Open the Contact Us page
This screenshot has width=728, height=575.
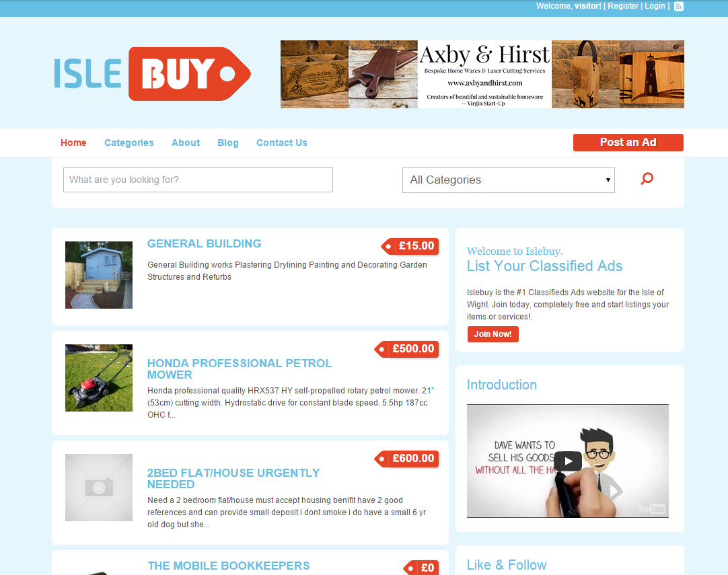[282, 143]
